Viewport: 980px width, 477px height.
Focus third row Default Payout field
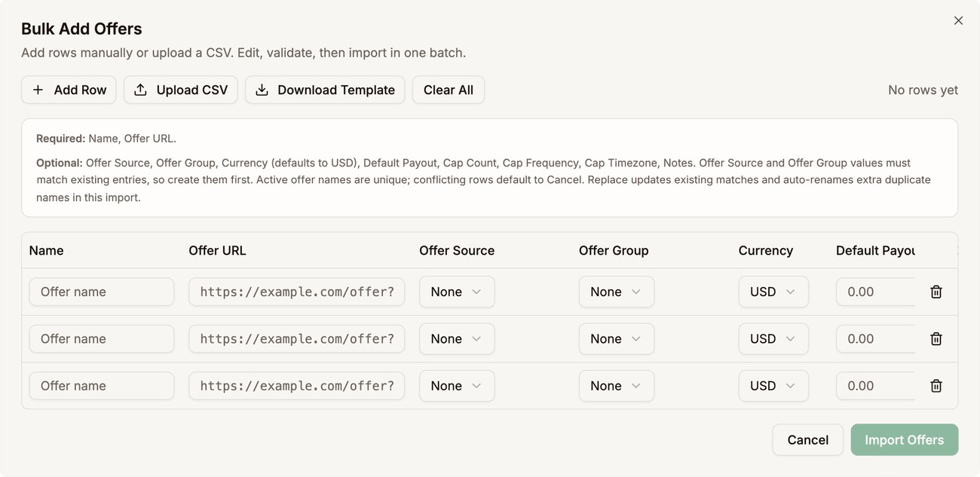875,386
